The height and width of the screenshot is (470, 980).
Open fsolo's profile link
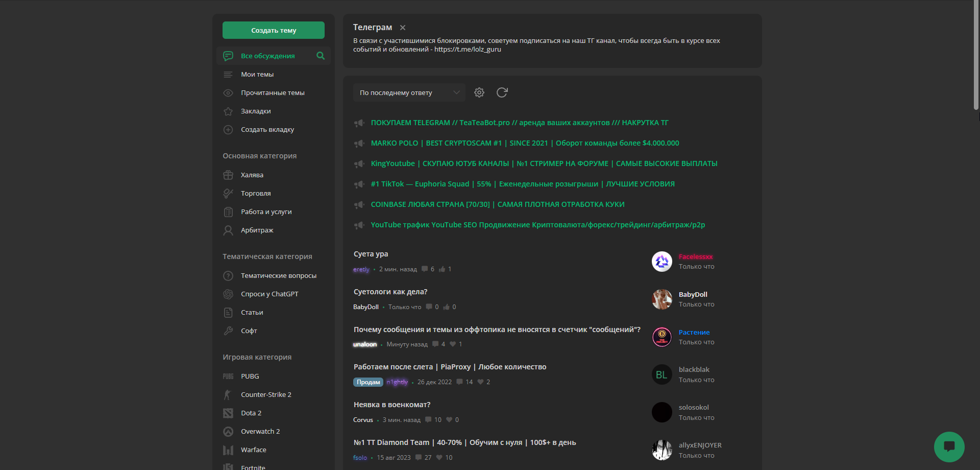pos(360,458)
